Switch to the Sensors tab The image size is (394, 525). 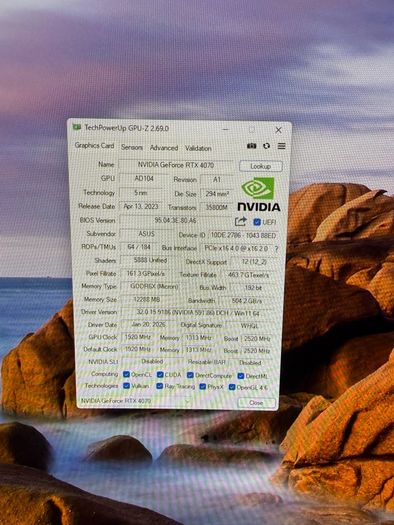point(132,147)
